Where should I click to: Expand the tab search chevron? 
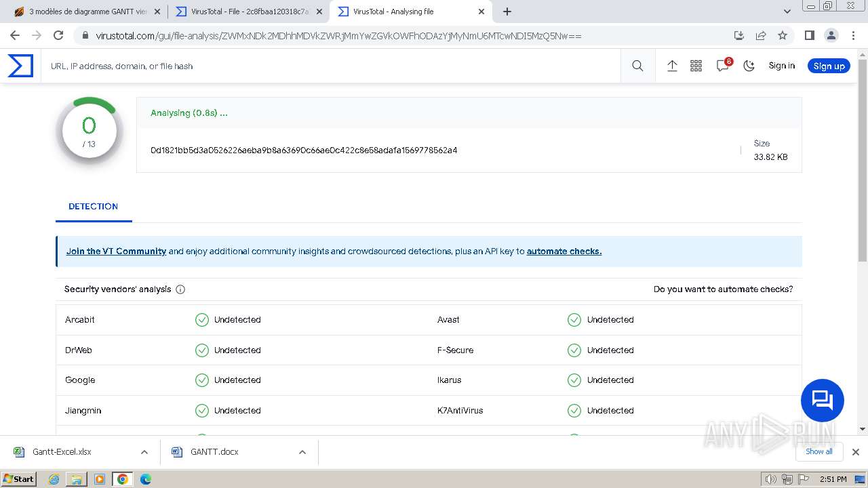787,12
